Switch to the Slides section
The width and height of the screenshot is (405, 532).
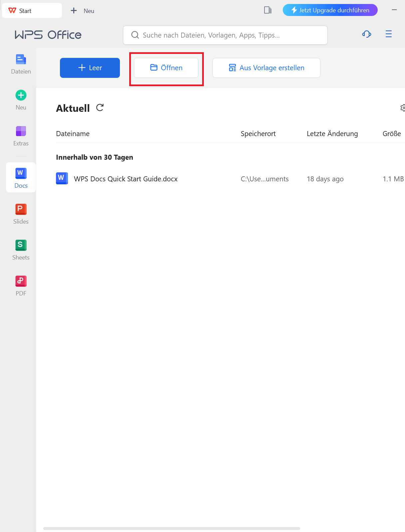tap(21, 214)
